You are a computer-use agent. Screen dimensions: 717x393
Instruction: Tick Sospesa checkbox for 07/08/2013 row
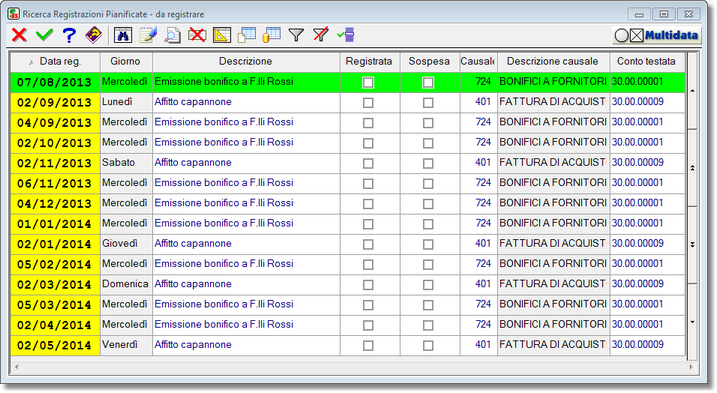tap(428, 82)
